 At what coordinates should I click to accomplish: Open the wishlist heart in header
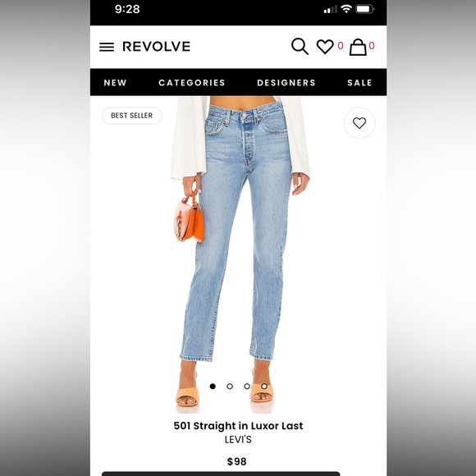[x=325, y=47]
